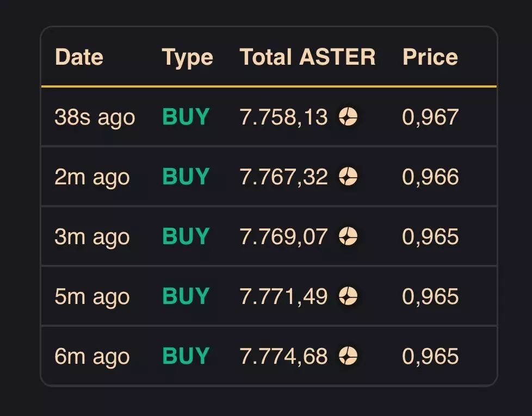
Task: Click the 2m ago timestamp
Action: (x=92, y=177)
